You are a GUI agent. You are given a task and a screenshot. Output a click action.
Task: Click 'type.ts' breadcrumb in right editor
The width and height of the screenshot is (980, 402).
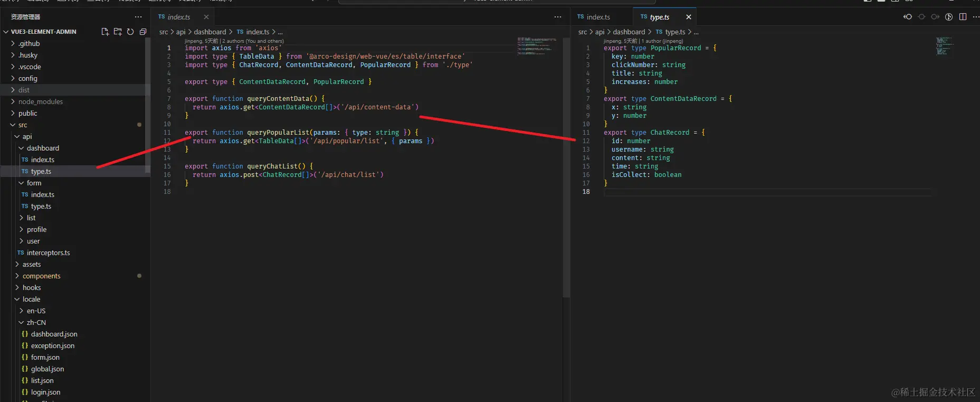(670, 32)
